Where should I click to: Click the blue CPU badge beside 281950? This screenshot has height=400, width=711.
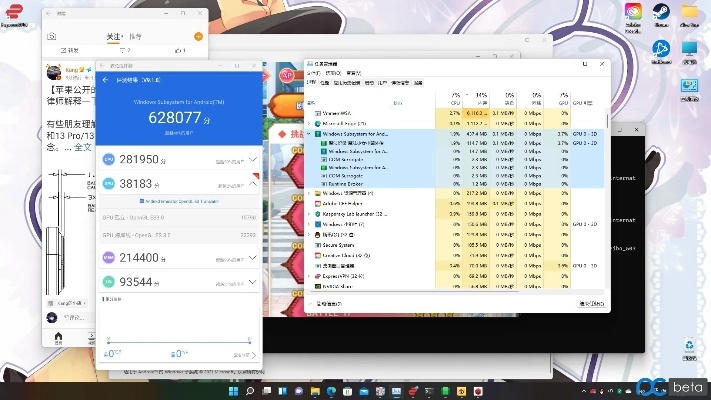109,159
